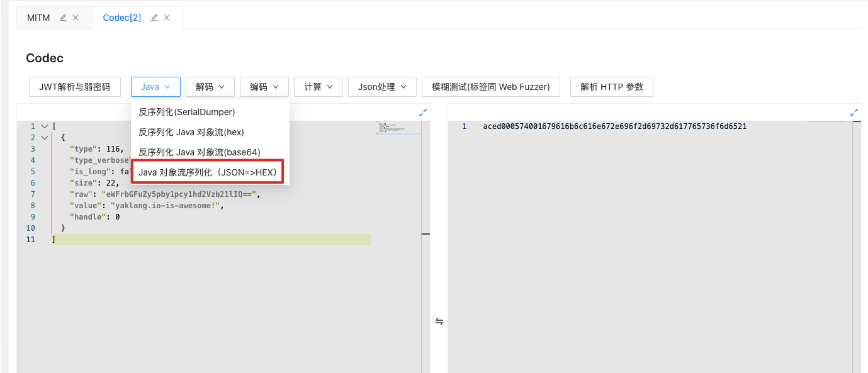Click the "size": 22 line

95,183
